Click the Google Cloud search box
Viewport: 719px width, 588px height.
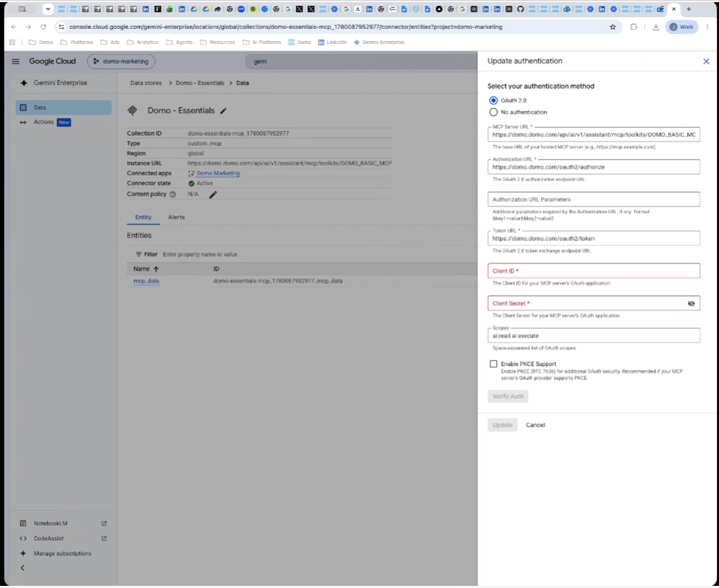tap(361, 61)
